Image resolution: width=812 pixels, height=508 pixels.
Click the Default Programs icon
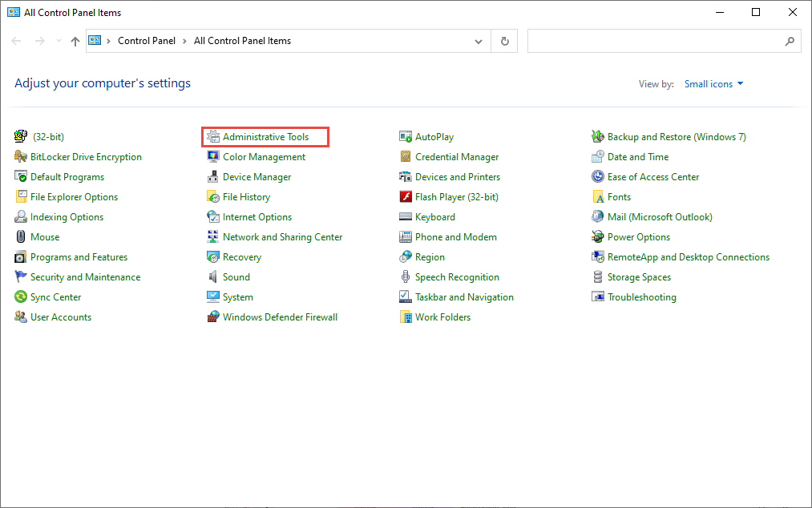21,177
